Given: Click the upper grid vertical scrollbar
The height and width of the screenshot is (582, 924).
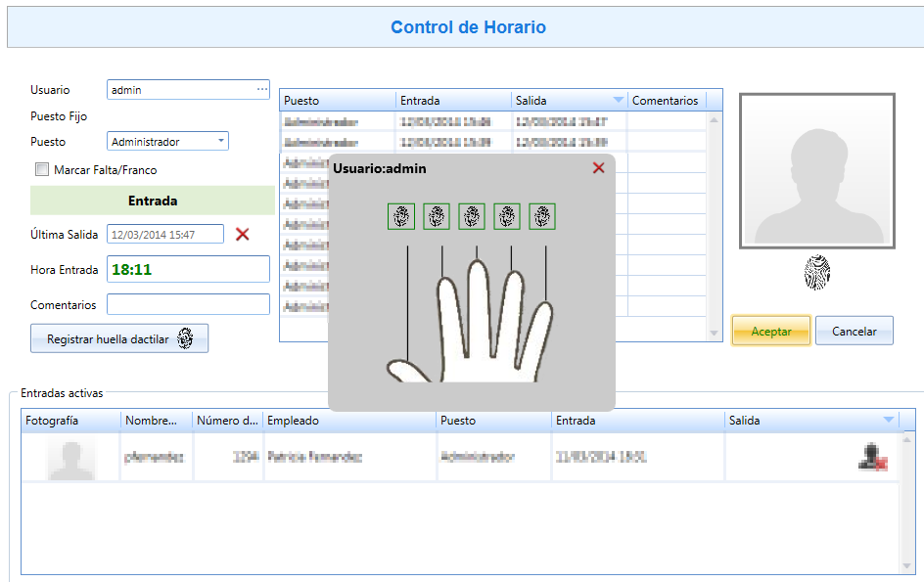Looking at the screenshot, I should click(714, 226).
